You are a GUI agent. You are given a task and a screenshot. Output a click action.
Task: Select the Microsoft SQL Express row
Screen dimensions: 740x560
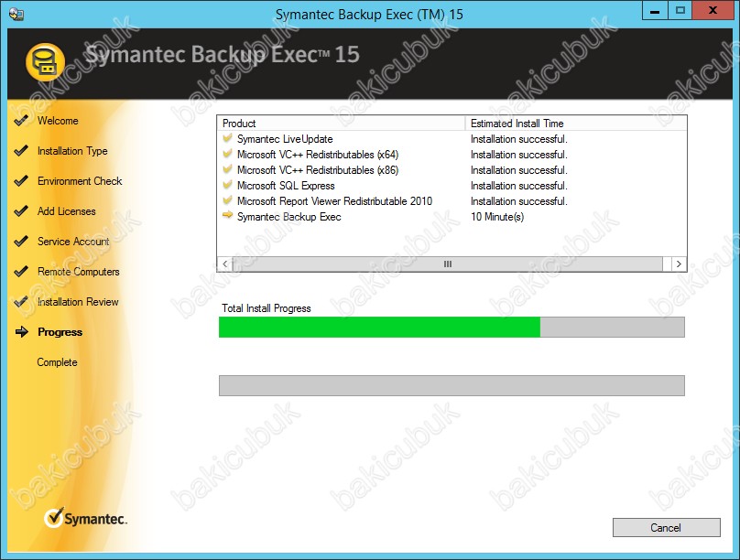tap(452, 186)
